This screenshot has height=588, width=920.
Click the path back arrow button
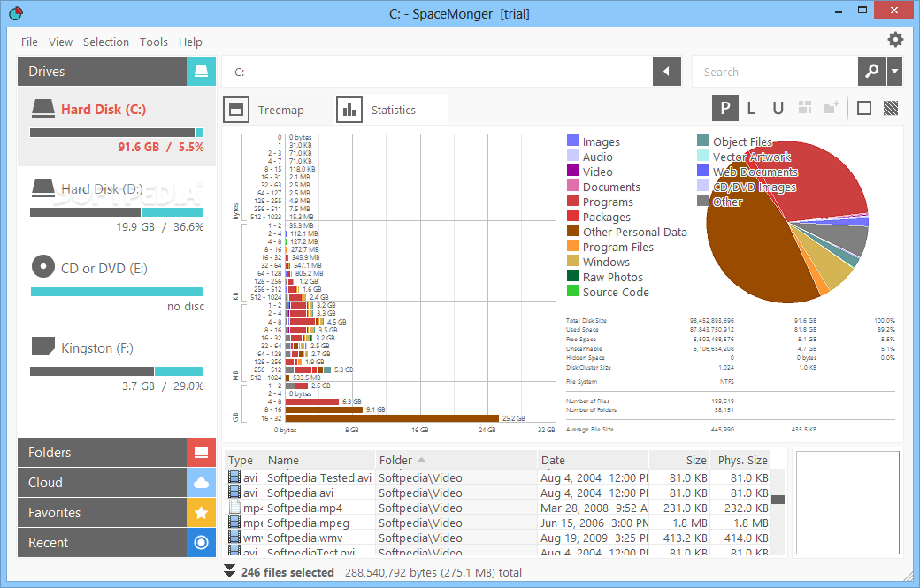coord(666,72)
